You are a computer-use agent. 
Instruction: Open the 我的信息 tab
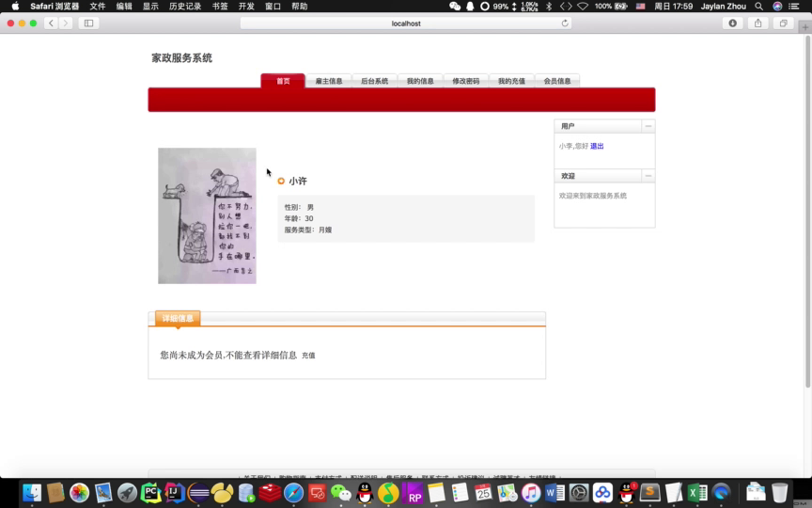click(x=420, y=81)
